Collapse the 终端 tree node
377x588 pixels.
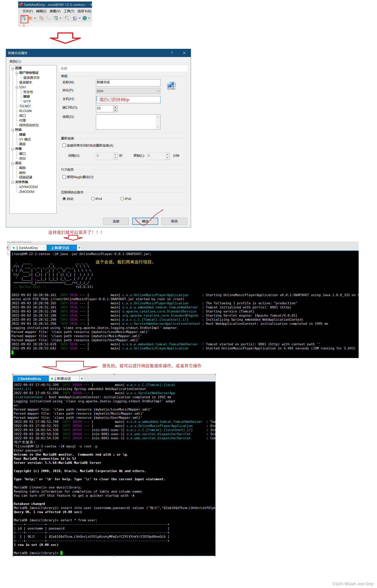(13, 130)
